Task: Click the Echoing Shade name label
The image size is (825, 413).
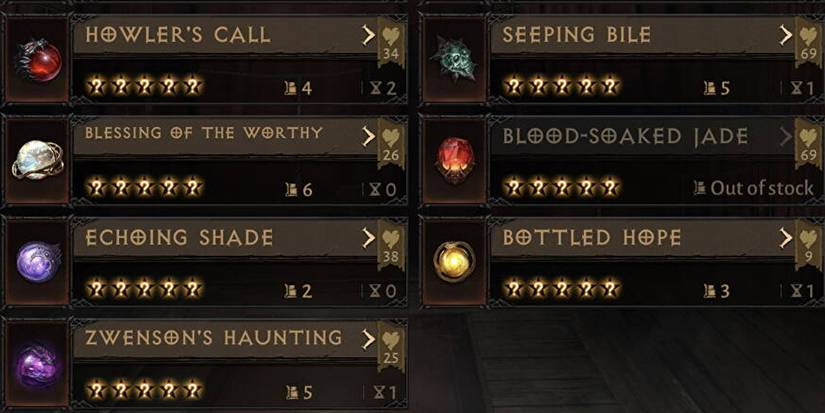Action: coord(179,238)
